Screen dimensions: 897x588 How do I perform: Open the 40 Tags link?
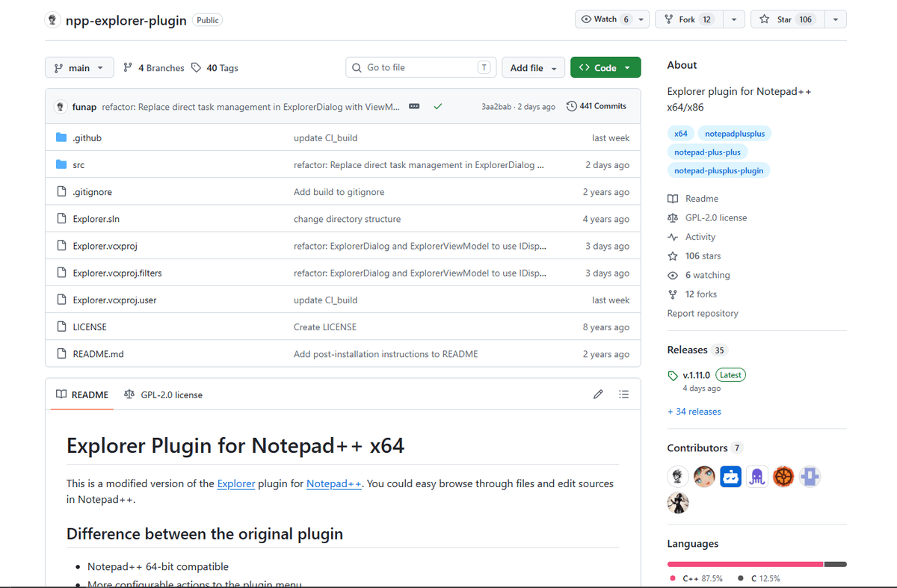pos(215,68)
